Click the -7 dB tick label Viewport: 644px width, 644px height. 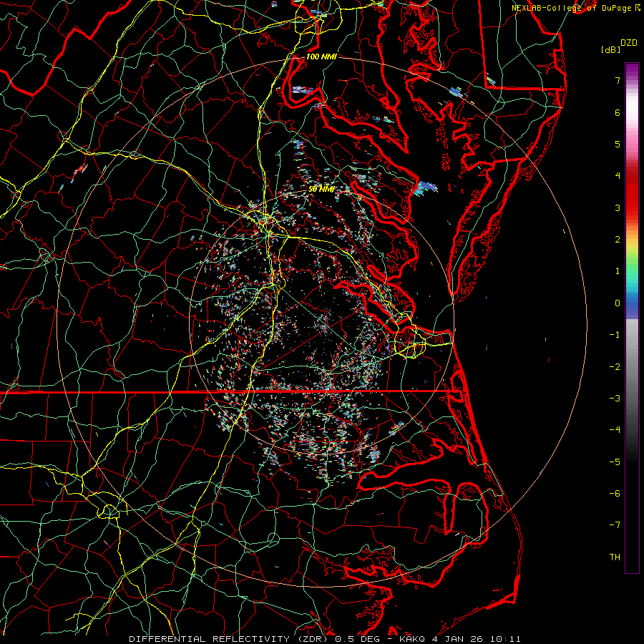click(615, 525)
